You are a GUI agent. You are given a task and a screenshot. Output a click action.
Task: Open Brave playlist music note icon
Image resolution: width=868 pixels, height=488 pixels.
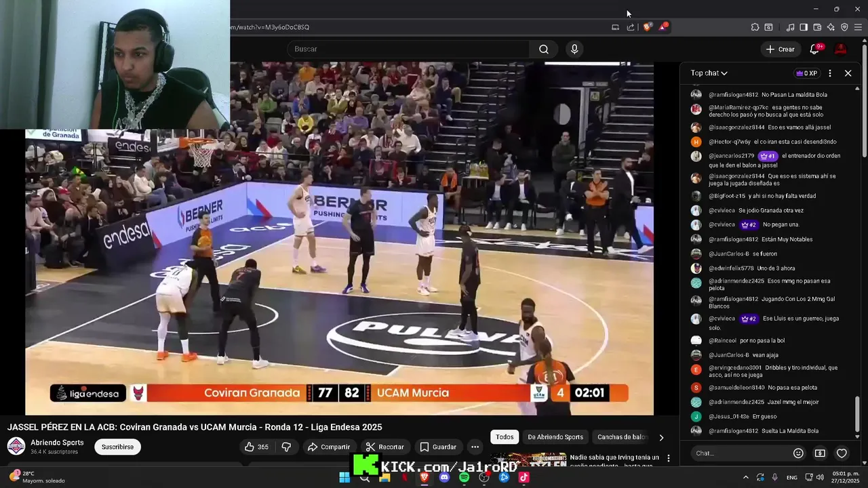[790, 27]
